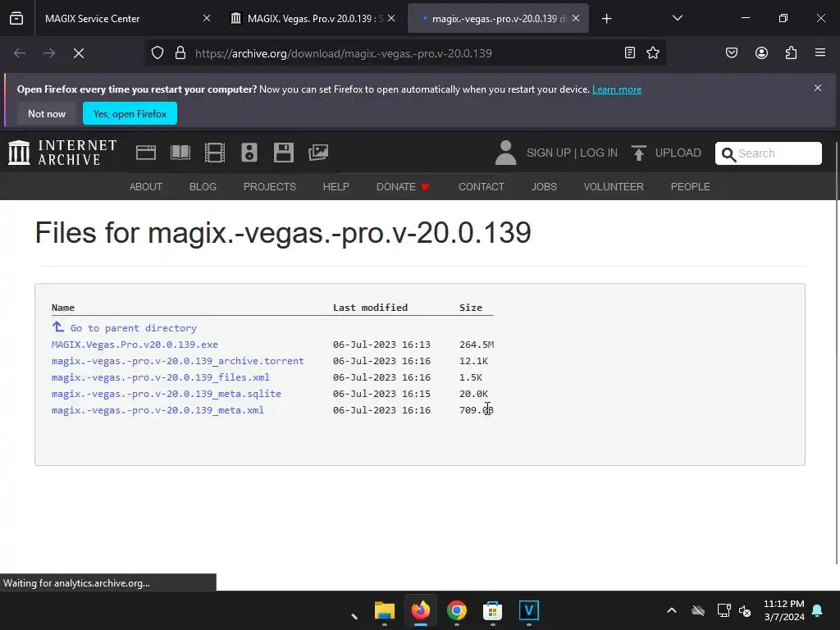This screenshot has height=630, width=840.
Task: Click the SIGN UP link
Action: click(x=549, y=153)
